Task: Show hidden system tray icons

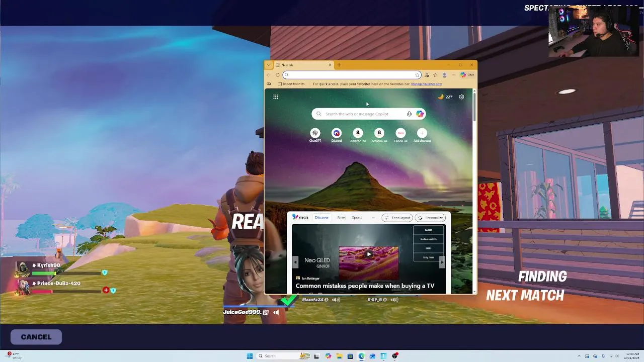Action: [579, 356]
